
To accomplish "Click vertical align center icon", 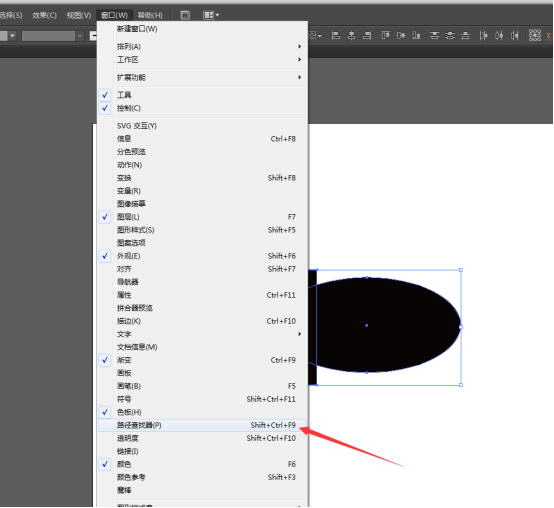I will point(401,35).
